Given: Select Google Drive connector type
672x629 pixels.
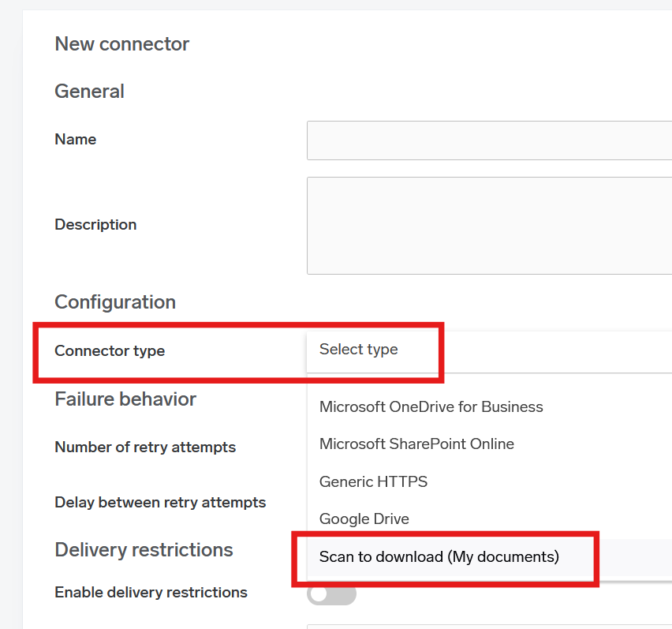Looking at the screenshot, I should tap(364, 519).
